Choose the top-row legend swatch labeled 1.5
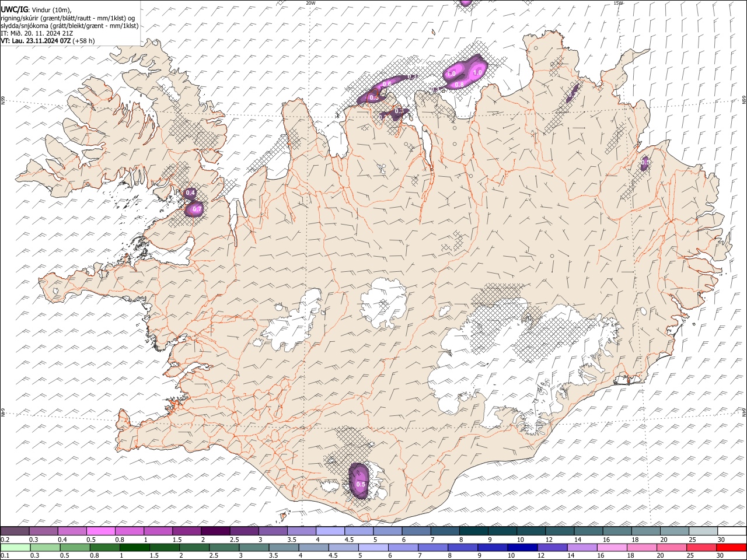 coord(187,531)
